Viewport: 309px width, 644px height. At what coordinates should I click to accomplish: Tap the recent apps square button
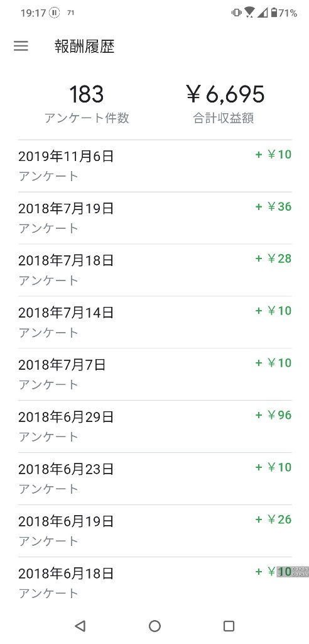[229, 626]
